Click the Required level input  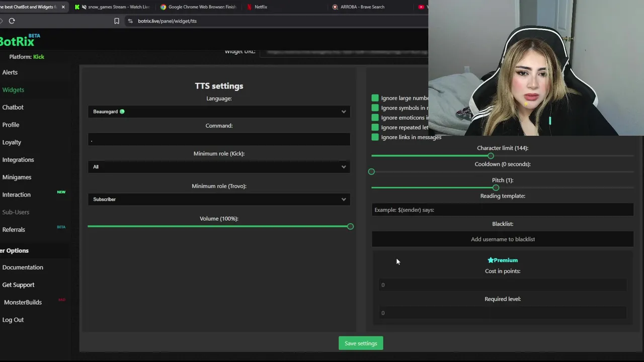[503, 313]
